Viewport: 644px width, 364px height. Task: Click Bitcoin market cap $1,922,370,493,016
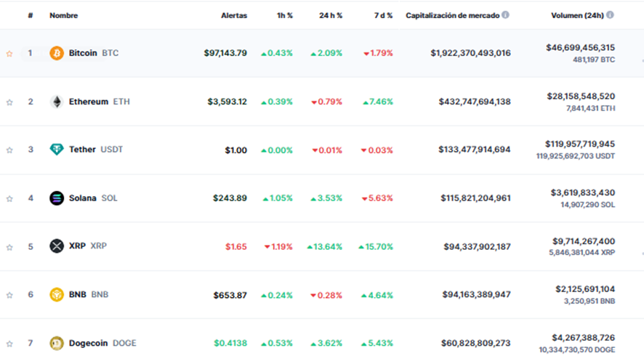471,53
